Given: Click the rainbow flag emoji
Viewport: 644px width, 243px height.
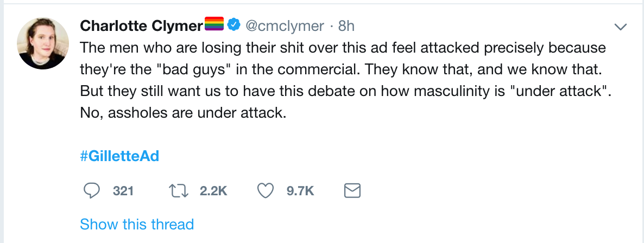Looking at the screenshot, I should click(214, 25).
